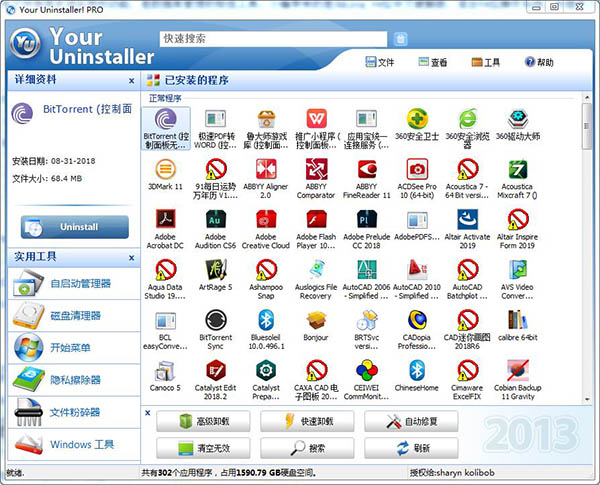The image size is (600, 485).
Task: Click the 快速卸载 button
Action: pos(307,421)
